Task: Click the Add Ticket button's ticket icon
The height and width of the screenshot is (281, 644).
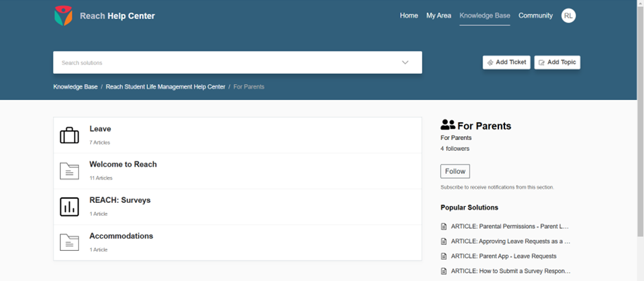Action: [x=490, y=62]
